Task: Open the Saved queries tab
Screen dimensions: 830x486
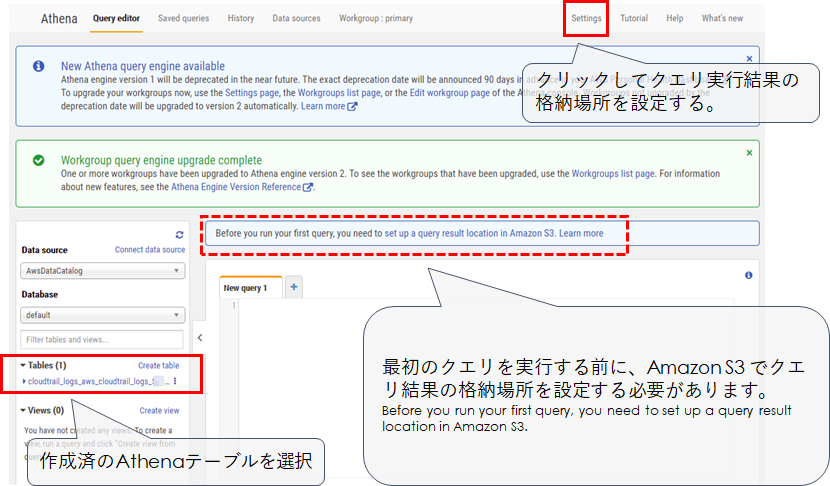Action: click(183, 18)
